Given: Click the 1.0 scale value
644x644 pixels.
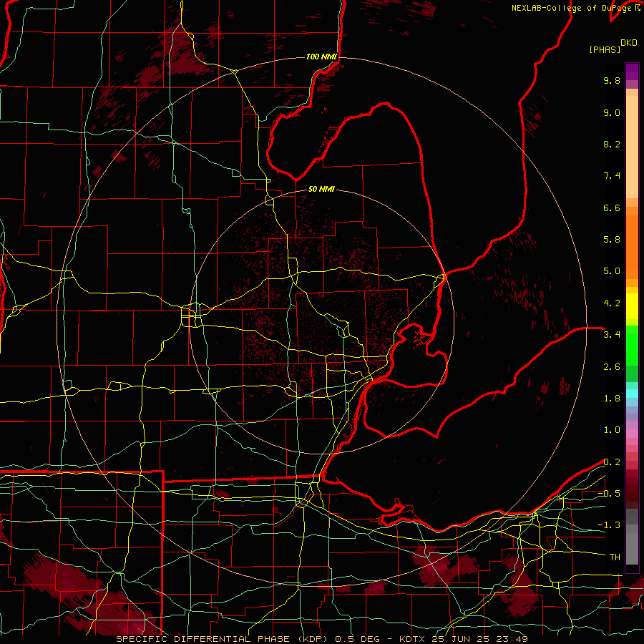Looking at the screenshot, I should point(612,430).
